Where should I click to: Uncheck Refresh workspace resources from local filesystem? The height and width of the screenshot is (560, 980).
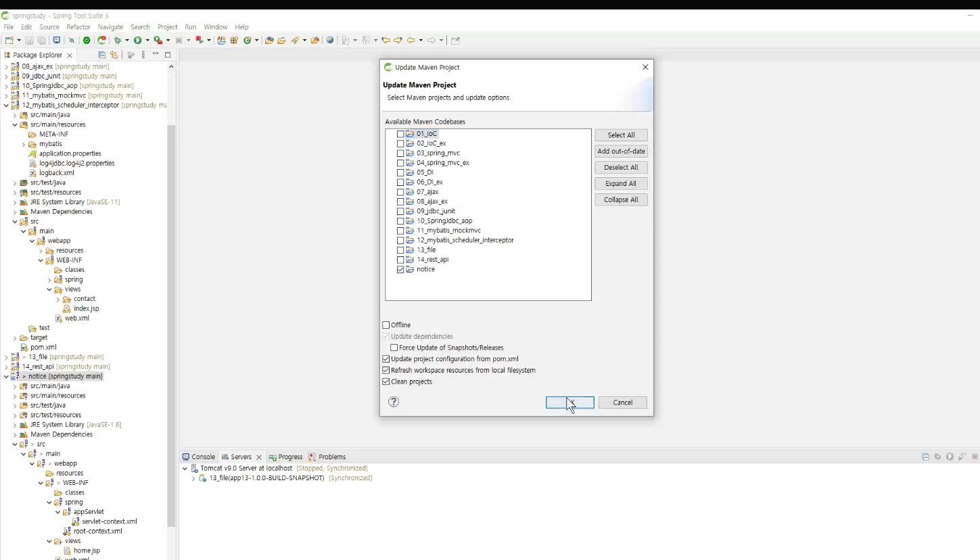(x=386, y=371)
